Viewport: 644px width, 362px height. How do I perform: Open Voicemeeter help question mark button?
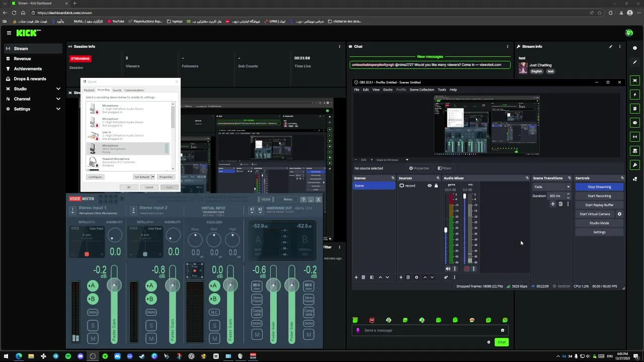(303, 200)
